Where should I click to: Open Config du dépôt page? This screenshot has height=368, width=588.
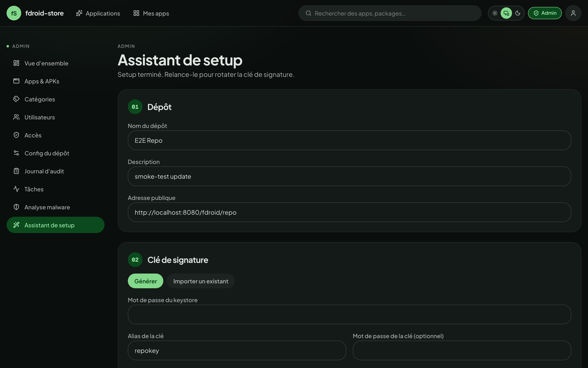(x=55, y=153)
